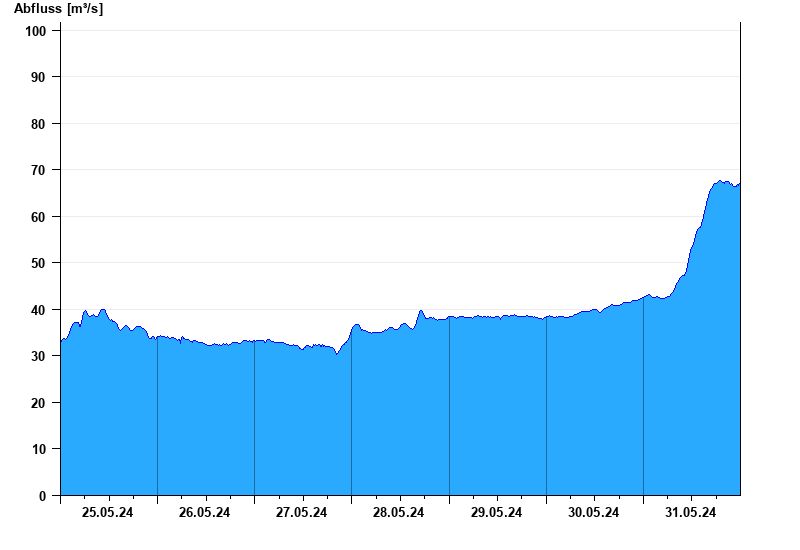Click the y-axis value 0

[x=42, y=496]
